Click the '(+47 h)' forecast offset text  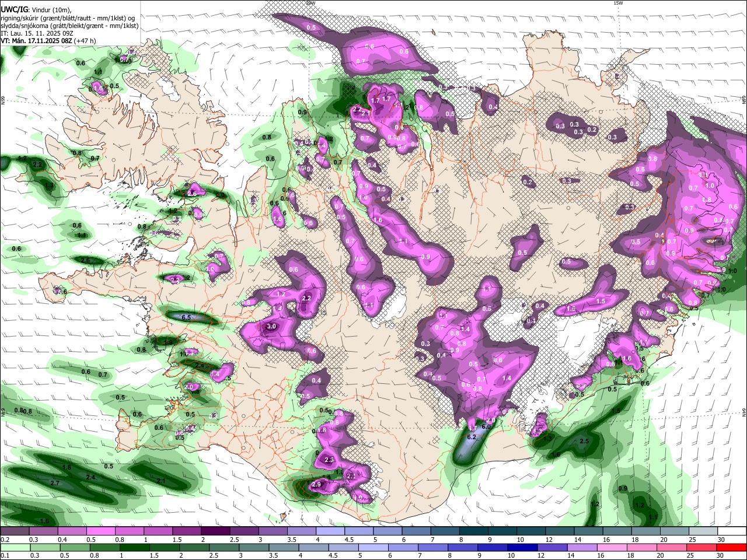[85, 41]
